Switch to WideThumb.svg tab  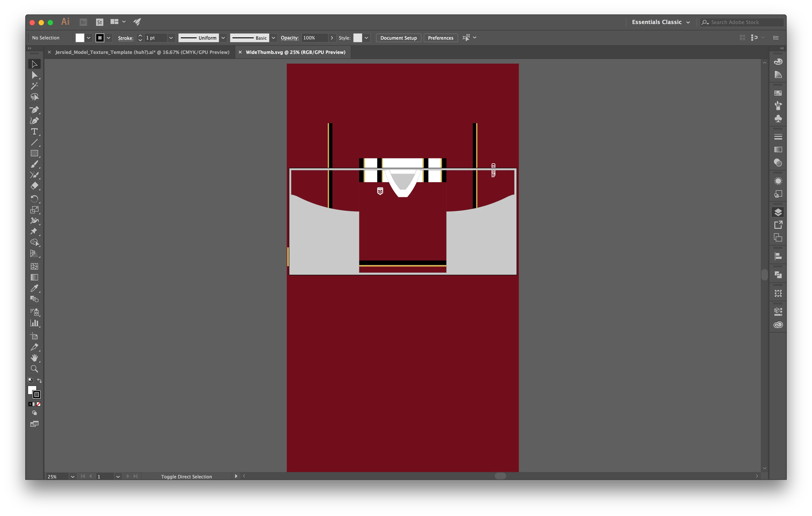[295, 52]
